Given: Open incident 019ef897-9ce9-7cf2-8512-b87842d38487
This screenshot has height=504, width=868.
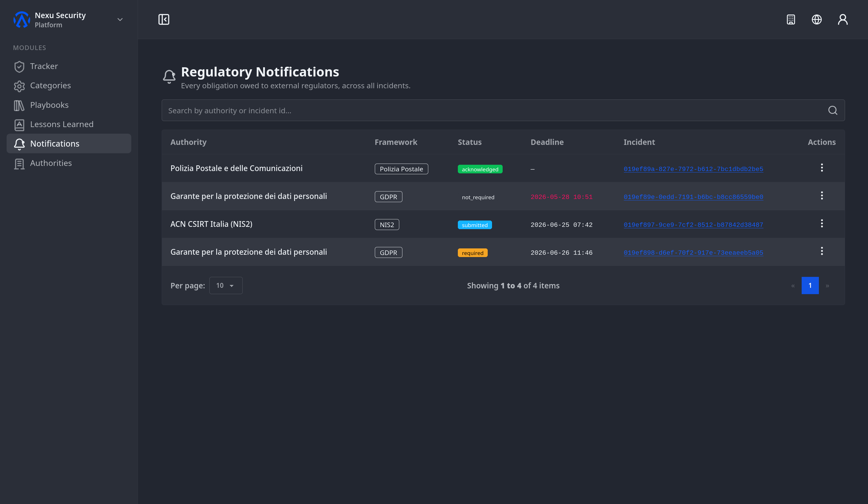Looking at the screenshot, I should pyautogui.click(x=693, y=225).
